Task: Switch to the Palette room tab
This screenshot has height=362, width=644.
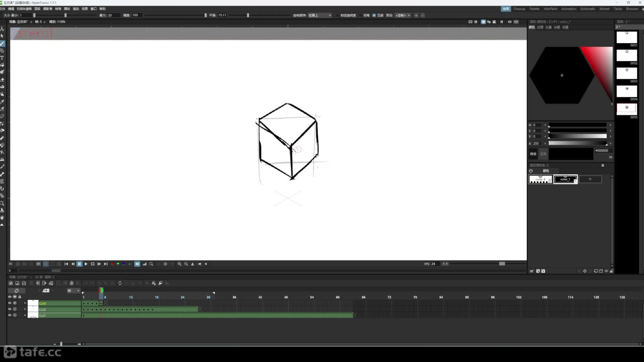Action: (534, 9)
